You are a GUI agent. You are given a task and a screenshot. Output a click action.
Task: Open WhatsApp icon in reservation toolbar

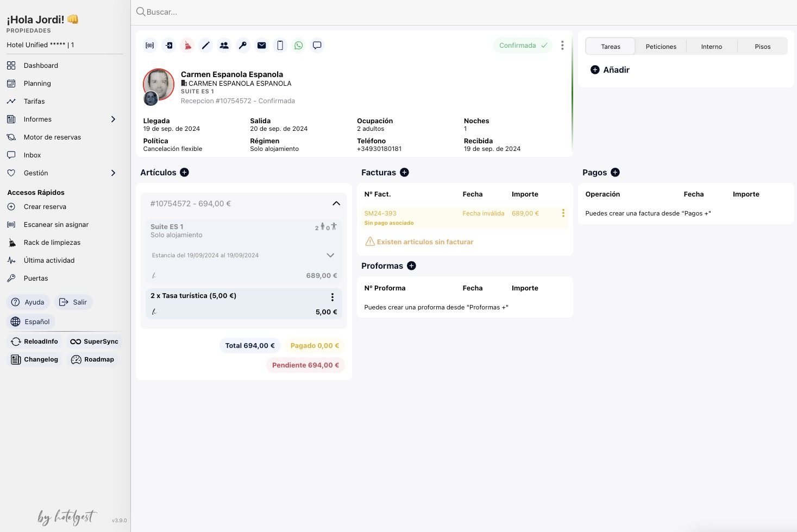tap(299, 46)
